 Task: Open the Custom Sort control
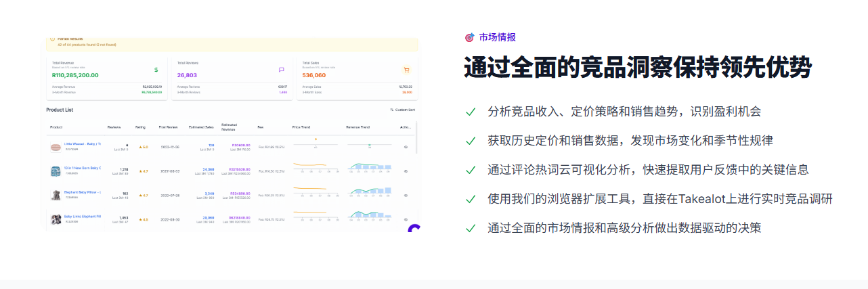click(403, 110)
